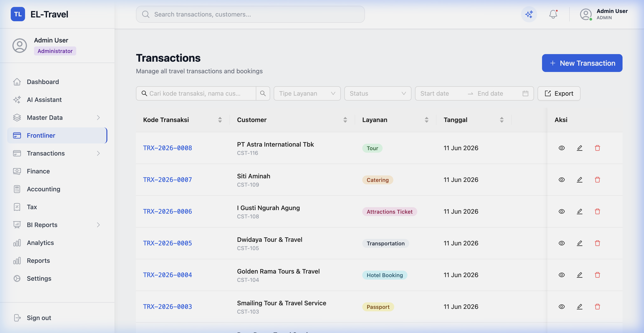Open the notifications bell
Screen dimensions: 644x333
click(x=553, y=14)
